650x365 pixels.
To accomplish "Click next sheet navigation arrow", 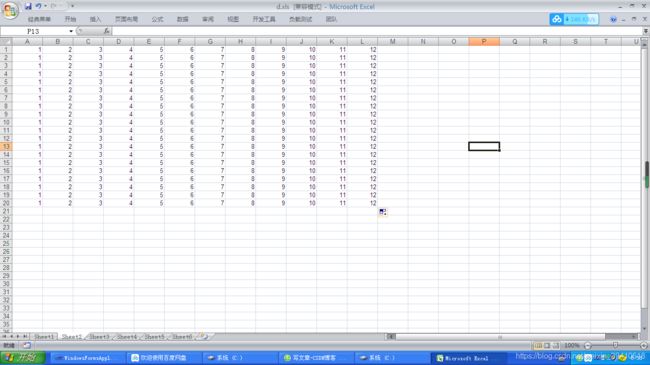I will click(18, 336).
